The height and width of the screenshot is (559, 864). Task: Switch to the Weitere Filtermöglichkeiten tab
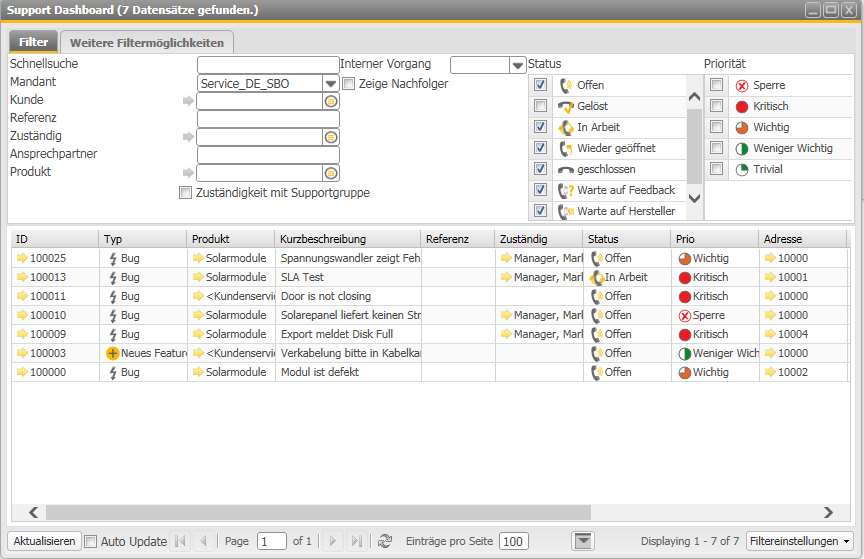(148, 43)
